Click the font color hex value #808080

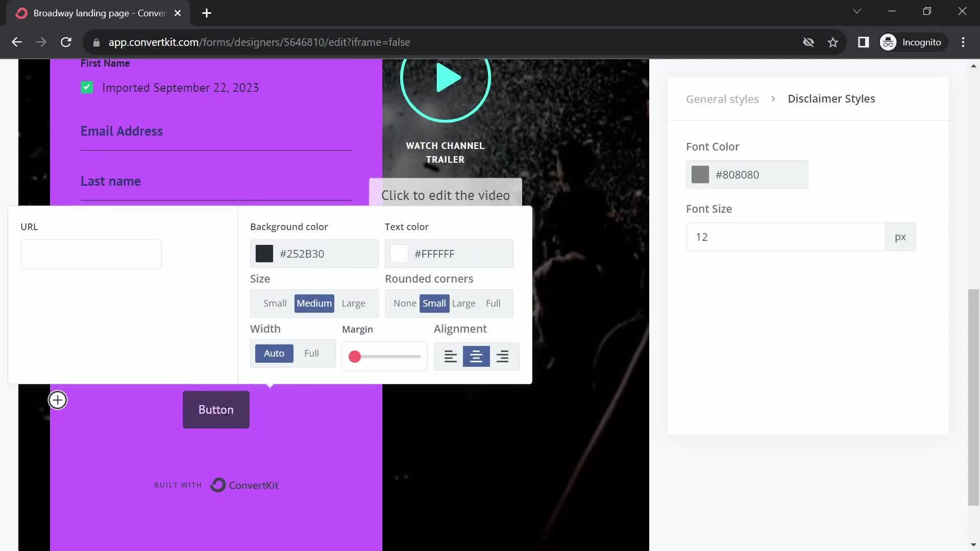pyautogui.click(x=737, y=174)
